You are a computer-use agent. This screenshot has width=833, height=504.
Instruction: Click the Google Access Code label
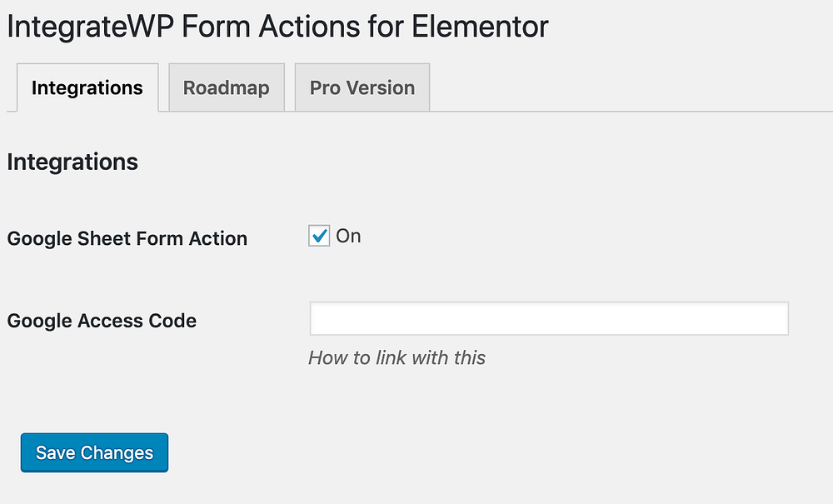(102, 320)
